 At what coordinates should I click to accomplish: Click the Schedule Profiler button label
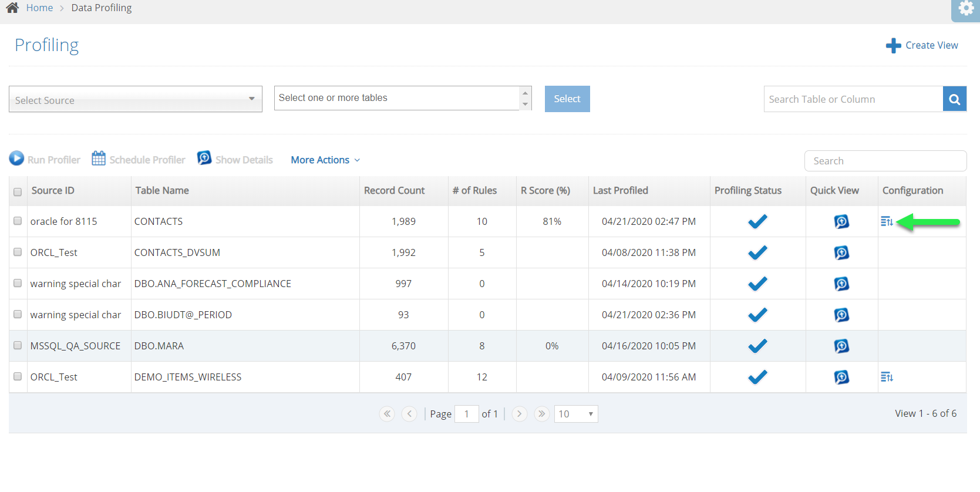click(147, 160)
